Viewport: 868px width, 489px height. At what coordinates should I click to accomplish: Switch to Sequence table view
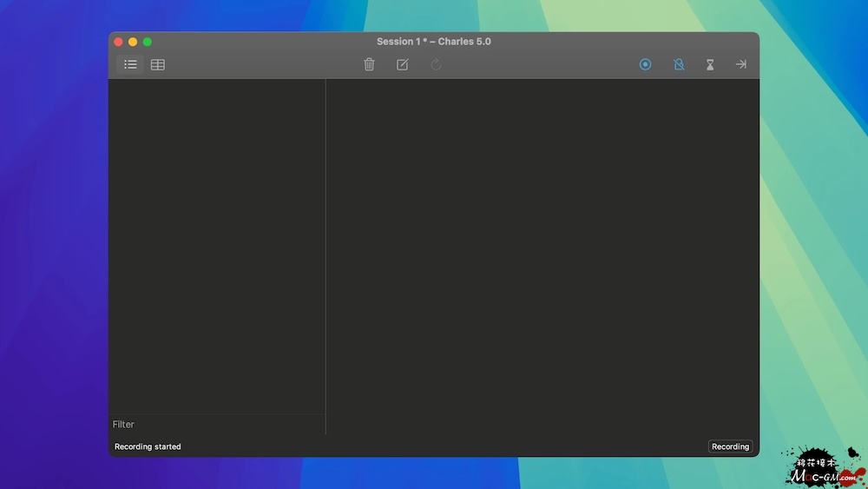[158, 64]
